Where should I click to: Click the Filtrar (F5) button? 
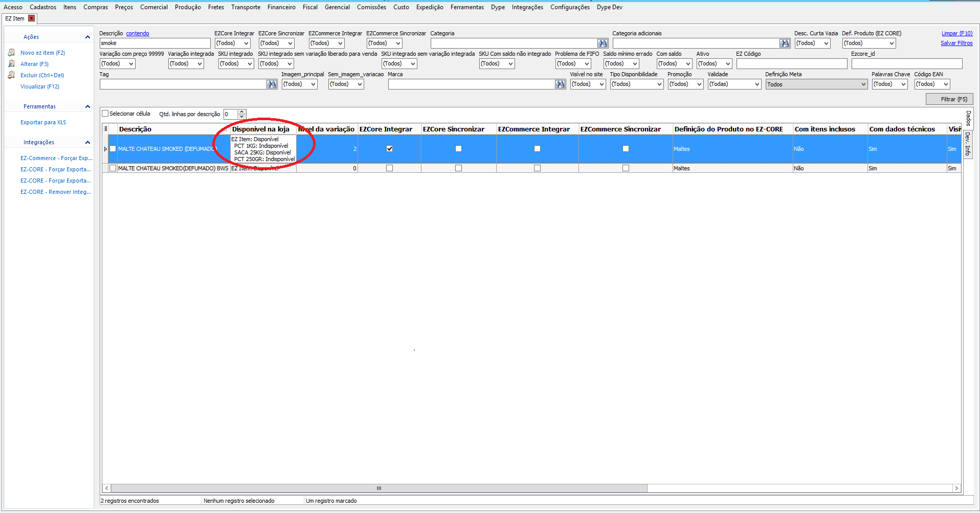tap(949, 99)
